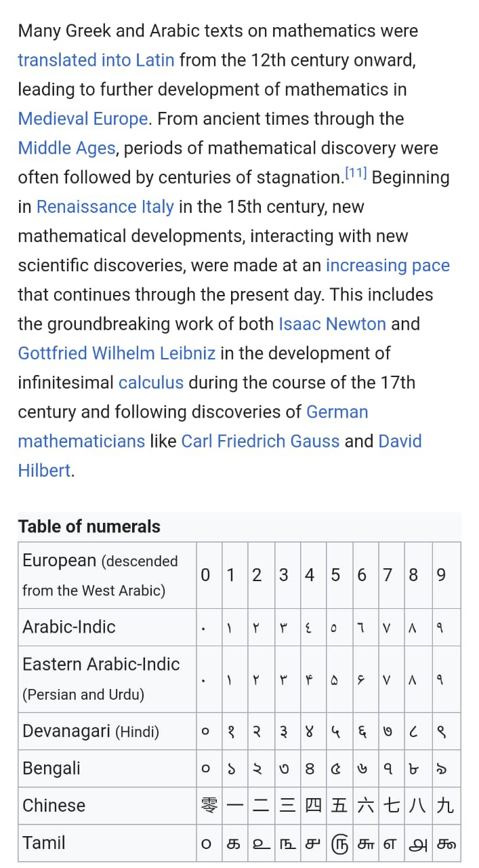The height and width of the screenshot is (868, 479).
Task: Follow the Medieval Europe link
Action: tap(83, 119)
